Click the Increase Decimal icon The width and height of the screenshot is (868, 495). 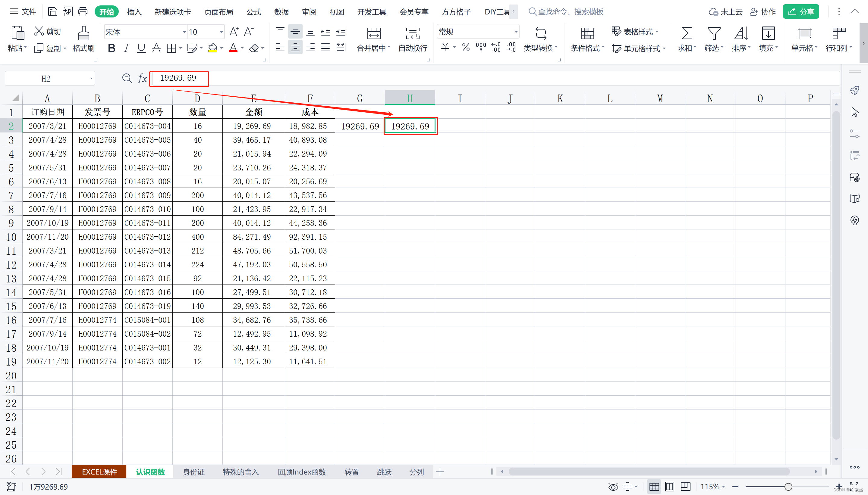coord(496,47)
